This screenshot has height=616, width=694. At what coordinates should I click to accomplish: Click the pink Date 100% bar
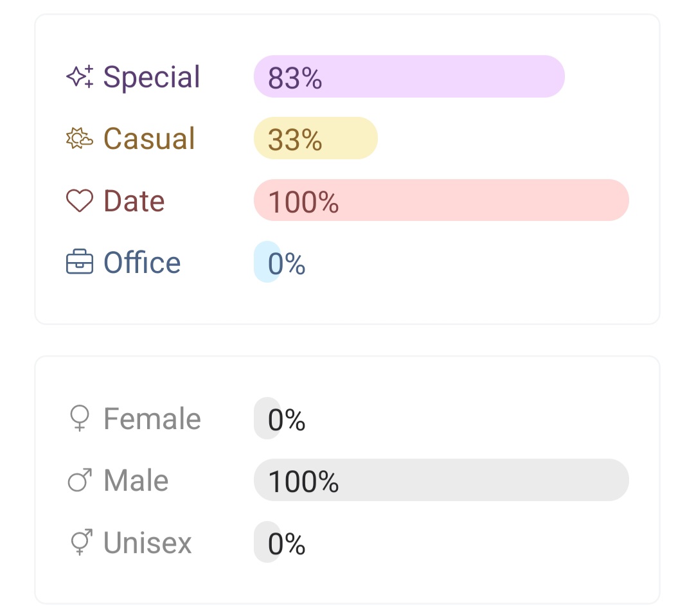point(441,200)
